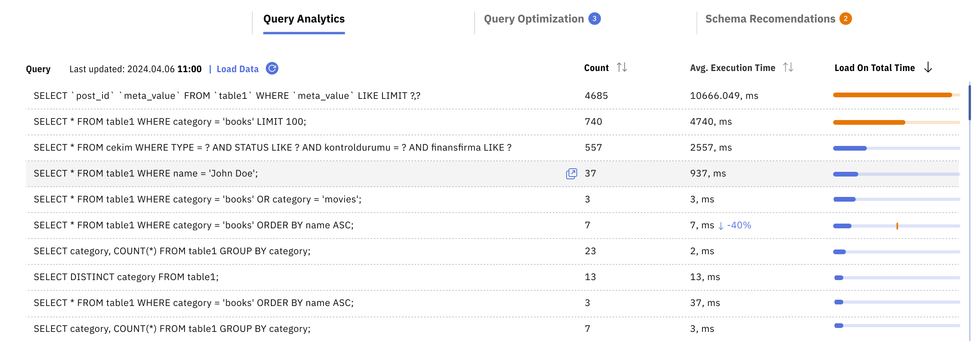Viewport: 980px width, 346px height.
Task: Sort by Count using the arrows icon
Action: click(x=622, y=67)
